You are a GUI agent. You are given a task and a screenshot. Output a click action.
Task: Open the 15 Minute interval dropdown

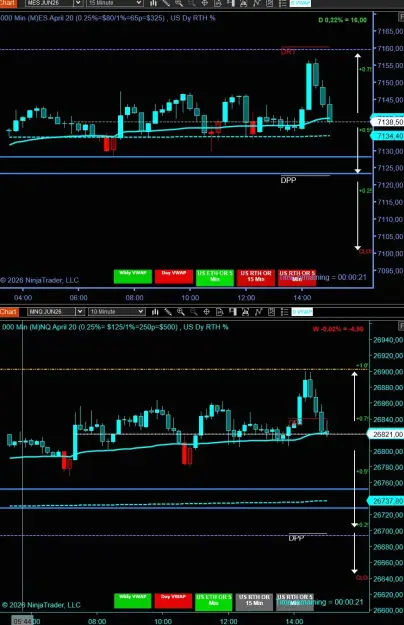coord(114,3)
